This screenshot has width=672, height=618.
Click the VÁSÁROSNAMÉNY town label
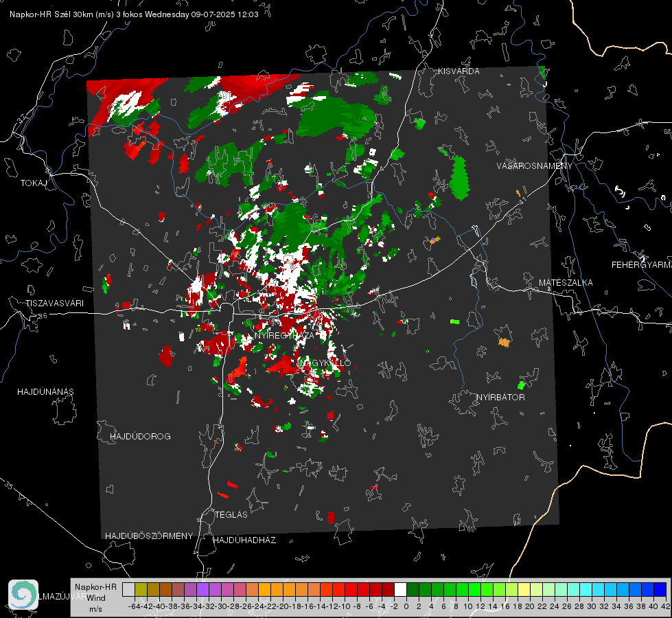click(x=535, y=165)
